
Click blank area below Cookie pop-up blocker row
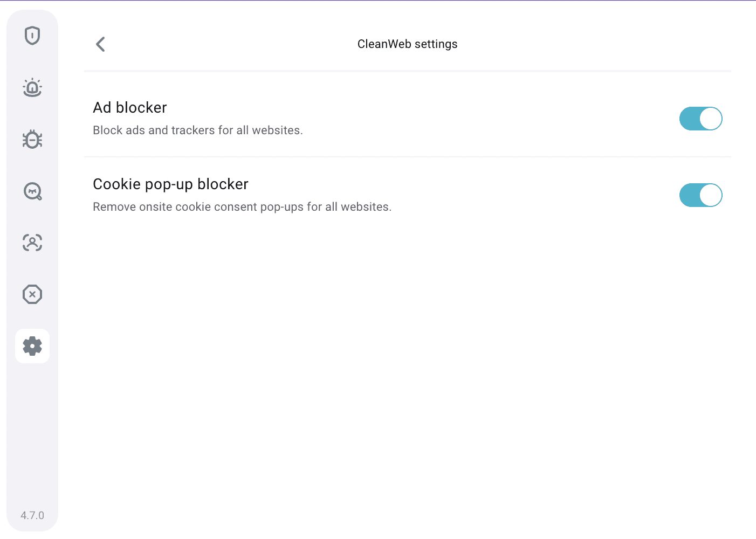click(407, 350)
